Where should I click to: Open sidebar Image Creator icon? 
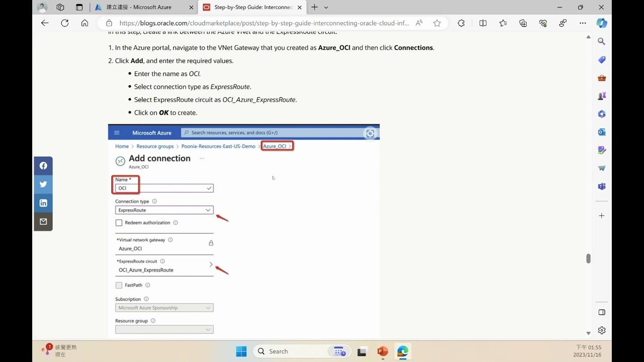click(x=602, y=150)
